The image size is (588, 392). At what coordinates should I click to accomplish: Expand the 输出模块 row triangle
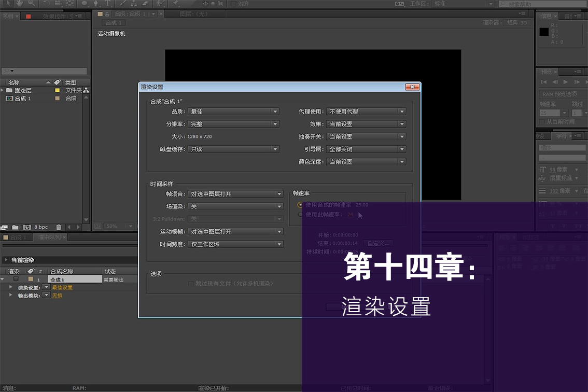click(10, 295)
